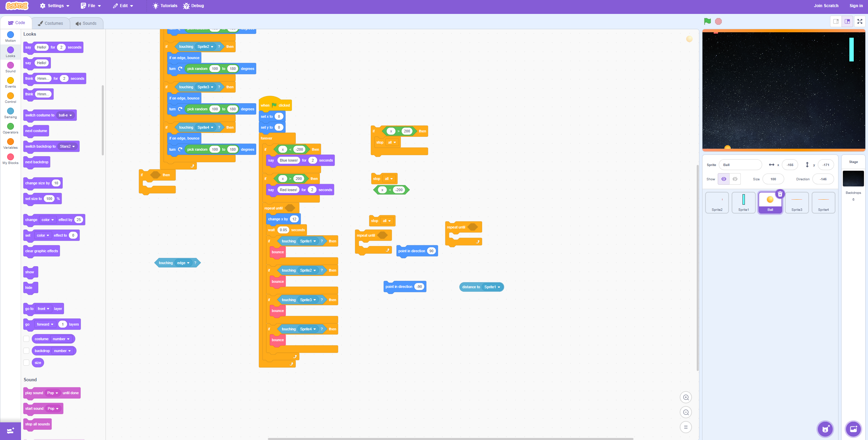Hide the sprite using crossed-eye toggle
Screen dimensions: 868x440
pos(735,179)
